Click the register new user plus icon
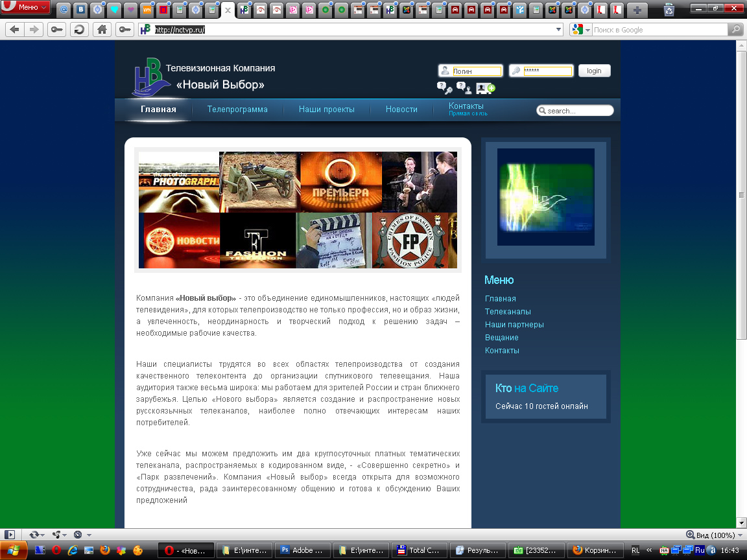This screenshot has height=560, width=747. (x=486, y=88)
